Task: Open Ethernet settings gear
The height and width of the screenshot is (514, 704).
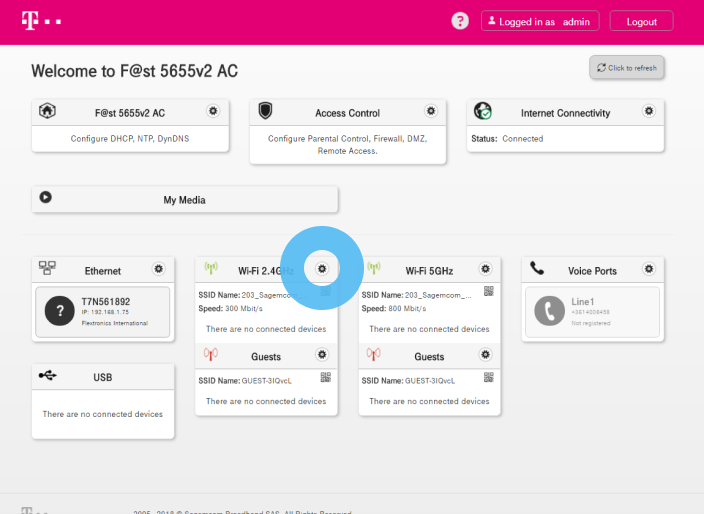Action: pos(158,269)
